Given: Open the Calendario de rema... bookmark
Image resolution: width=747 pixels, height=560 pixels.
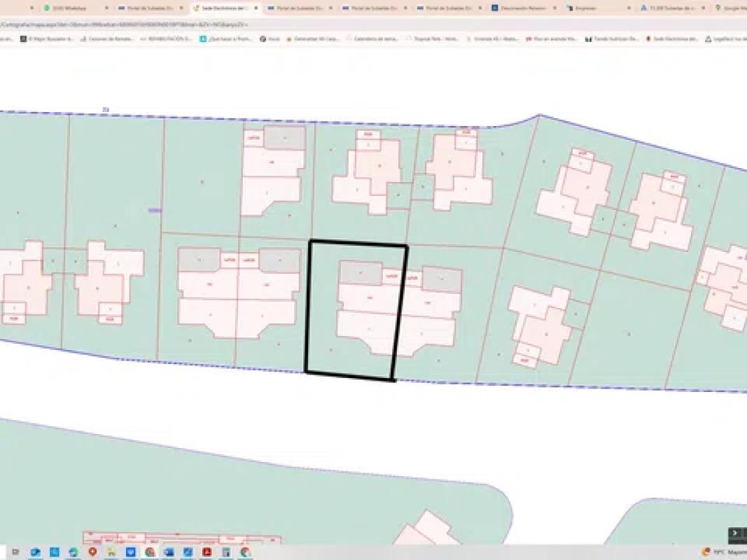Looking at the screenshot, I should pyautogui.click(x=375, y=39).
